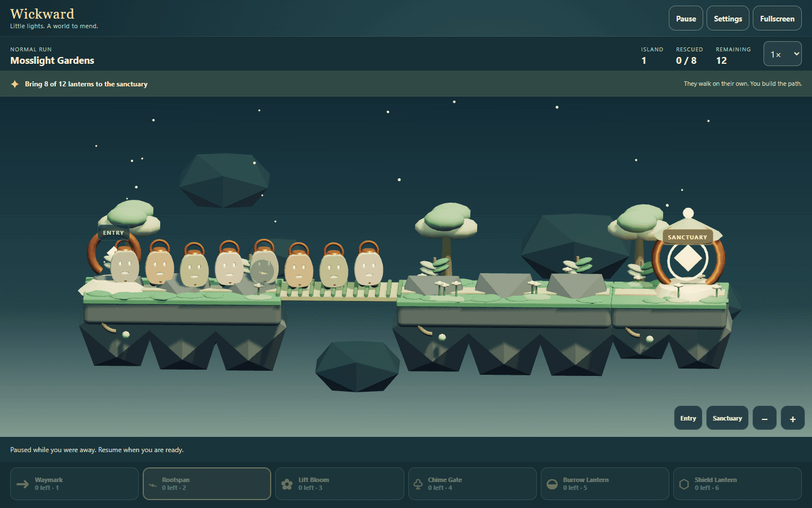Click the Wickward title

pyautogui.click(x=42, y=14)
